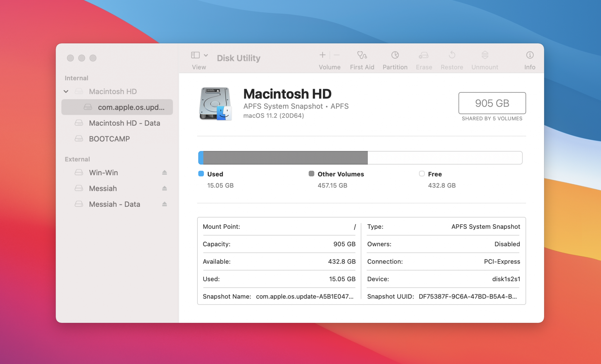Click the Info toolbar label
The image size is (601, 364).
[x=530, y=67]
